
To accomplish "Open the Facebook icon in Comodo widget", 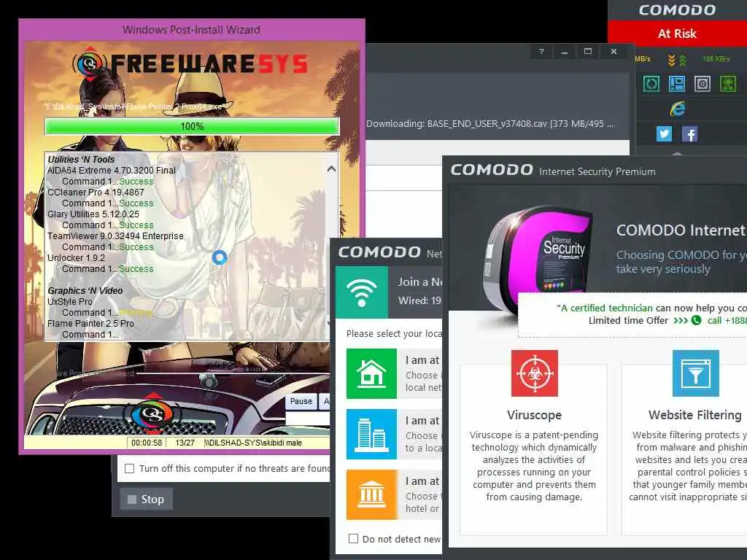I will pos(690,134).
